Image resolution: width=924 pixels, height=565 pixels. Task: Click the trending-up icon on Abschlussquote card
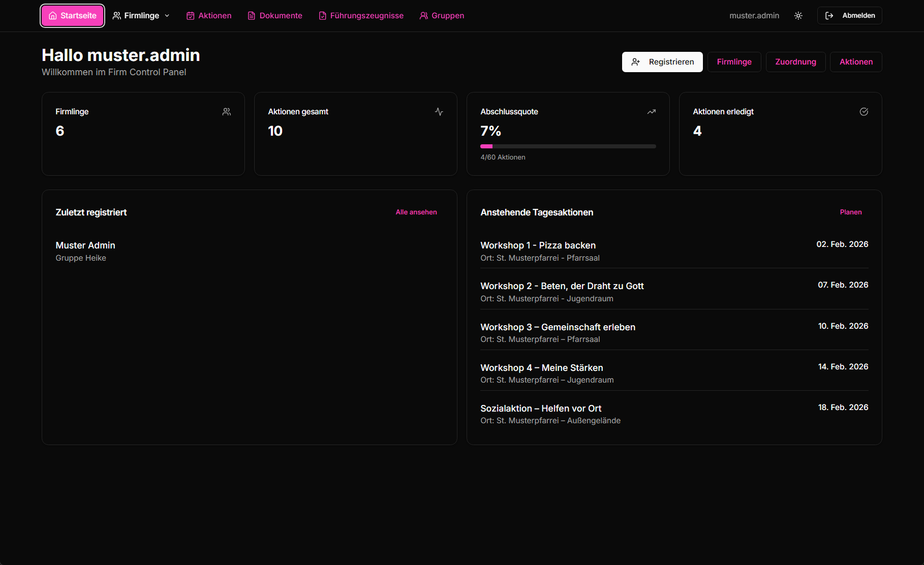(651, 111)
